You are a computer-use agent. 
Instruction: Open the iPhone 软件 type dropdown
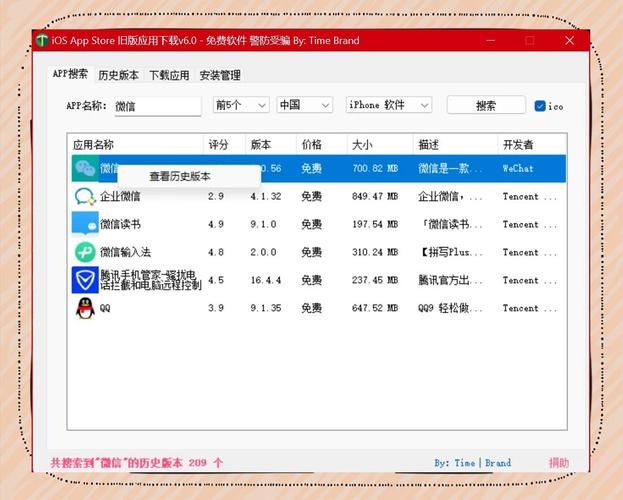coord(389,105)
